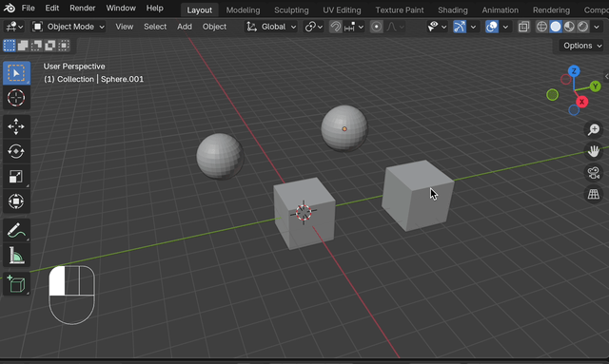Toggle the camera view icon
The width and height of the screenshot is (609, 364).
pos(594,173)
